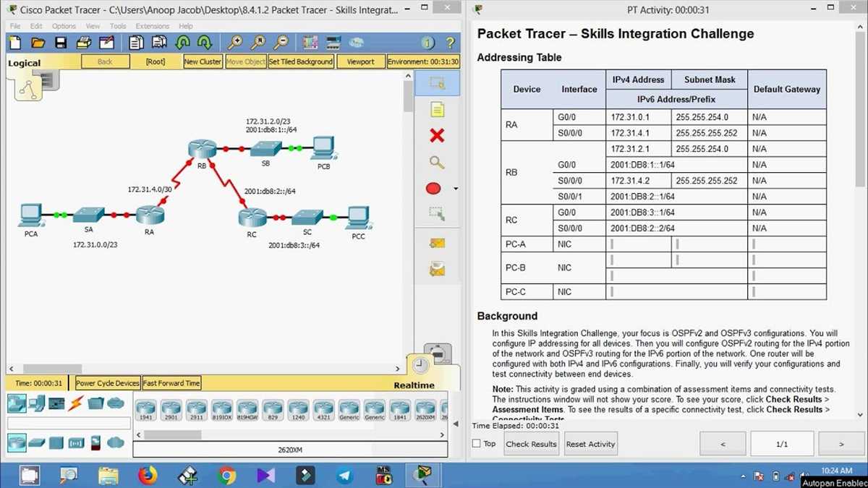Go to previous instruction page arrow
This screenshot has height=488, width=868.
pos(723,444)
